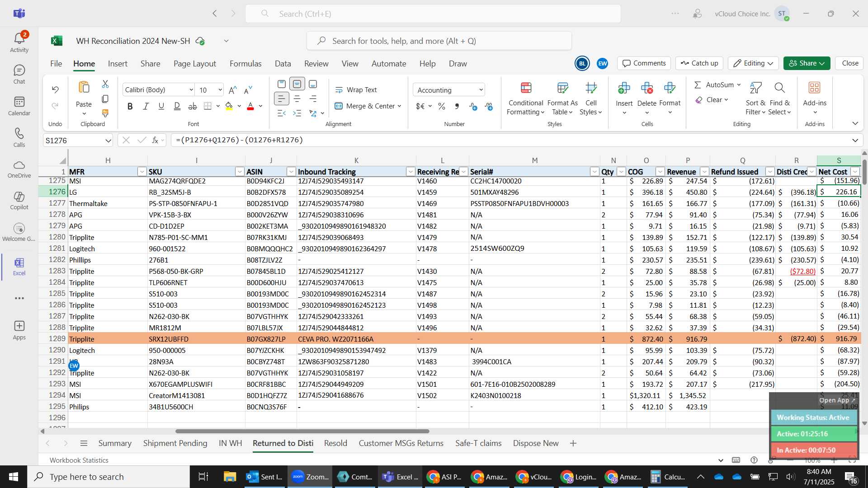Select the Format Painter brush
This screenshot has height=488, width=868.
point(105,113)
